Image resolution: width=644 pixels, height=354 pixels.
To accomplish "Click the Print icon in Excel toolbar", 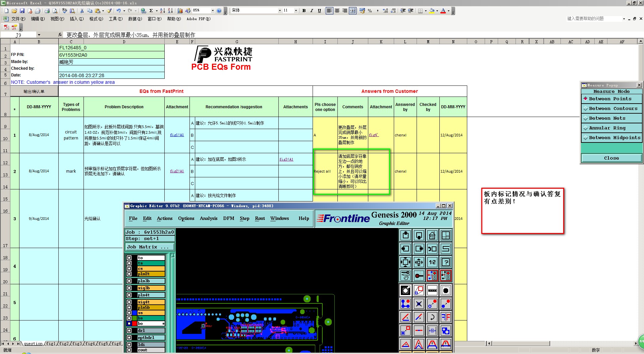I will tap(47, 11).
